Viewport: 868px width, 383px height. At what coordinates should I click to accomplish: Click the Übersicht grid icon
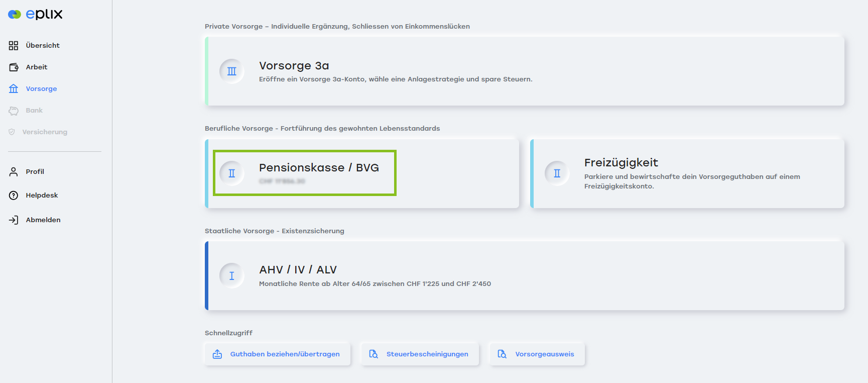pos(14,46)
